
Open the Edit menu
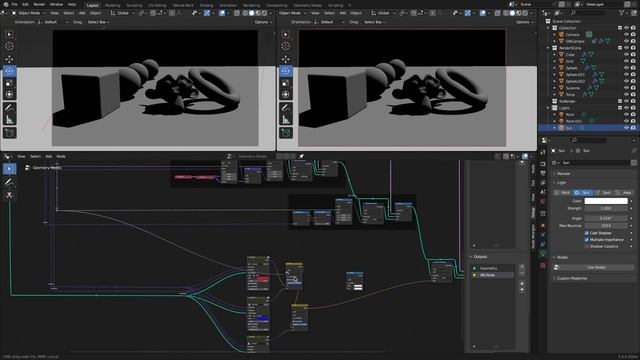click(x=25, y=4)
